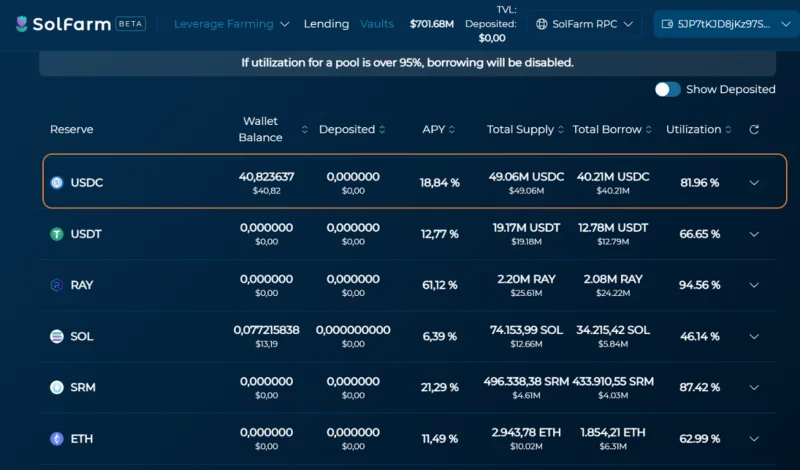Sort by APY column arrows
The image size is (800, 470).
point(452,130)
